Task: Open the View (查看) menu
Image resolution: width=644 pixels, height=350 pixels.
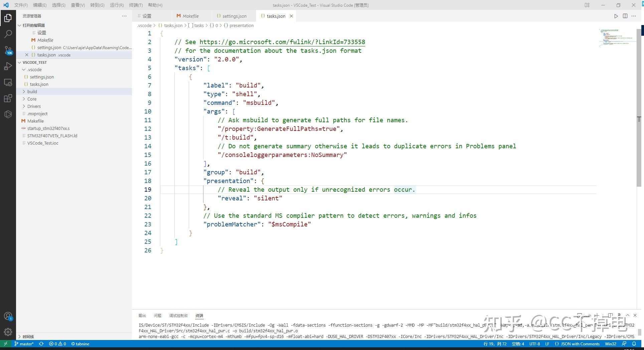Action: [78, 5]
